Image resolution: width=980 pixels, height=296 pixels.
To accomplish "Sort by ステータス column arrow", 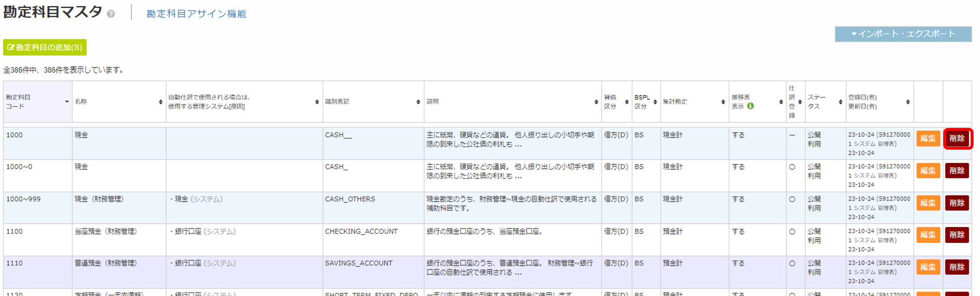I will 840,102.
